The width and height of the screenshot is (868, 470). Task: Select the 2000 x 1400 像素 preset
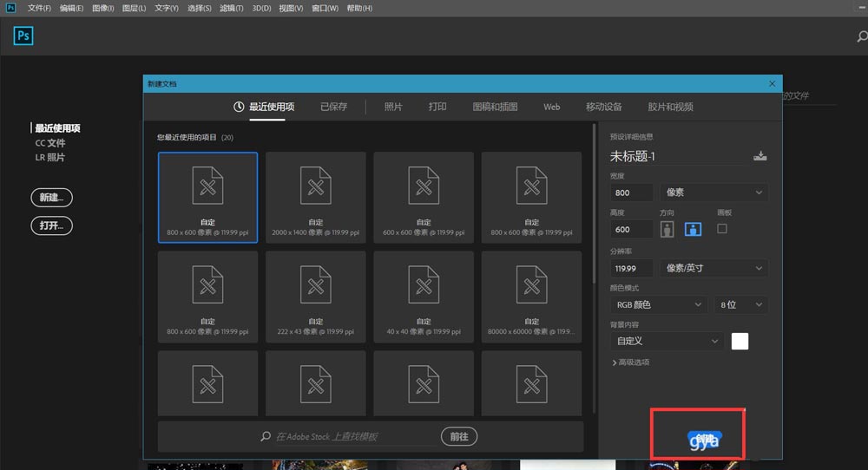click(316, 198)
